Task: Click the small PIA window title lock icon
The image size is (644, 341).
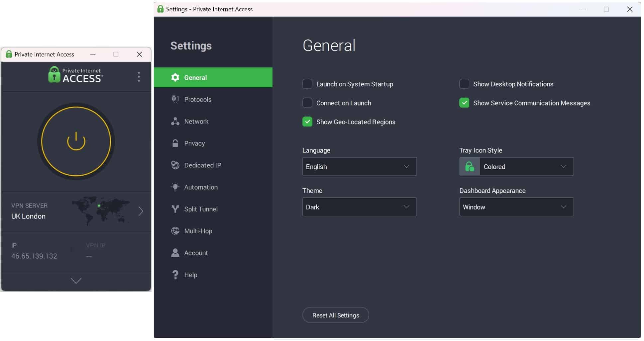Action: click(9, 54)
